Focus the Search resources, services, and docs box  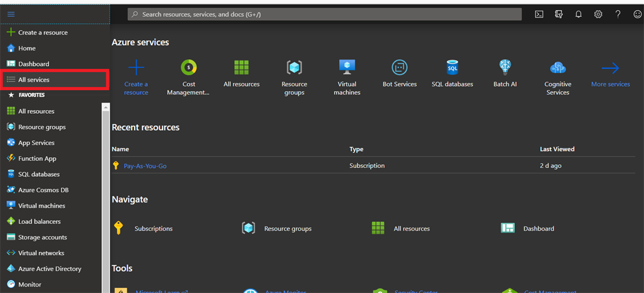pos(324,14)
